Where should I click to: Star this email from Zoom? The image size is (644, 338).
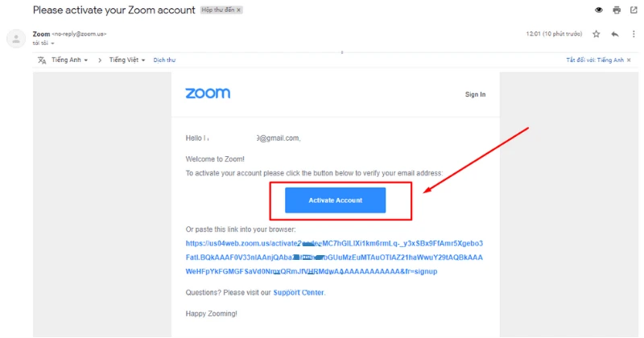[x=597, y=35]
